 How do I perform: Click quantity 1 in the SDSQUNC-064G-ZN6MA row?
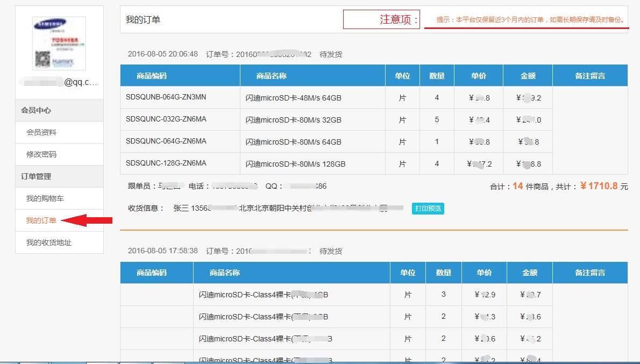[x=437, y=141]
